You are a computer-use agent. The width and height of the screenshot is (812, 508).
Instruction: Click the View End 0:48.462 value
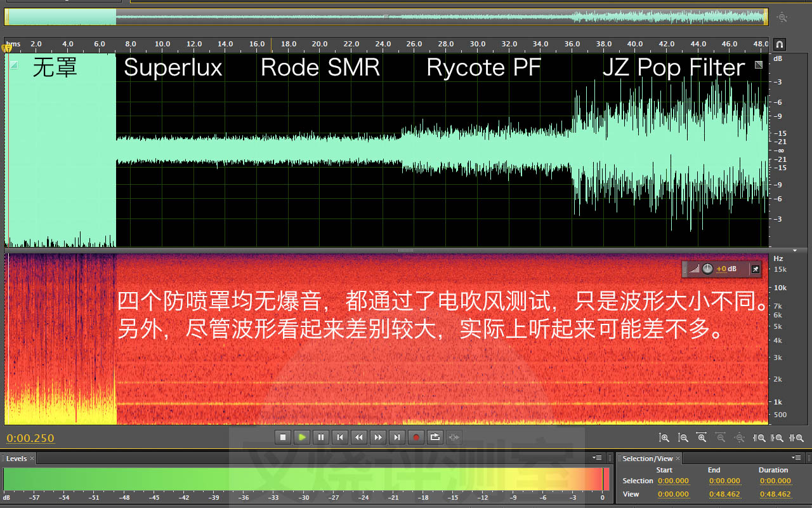pyautogui.click(x=724, y=494)
